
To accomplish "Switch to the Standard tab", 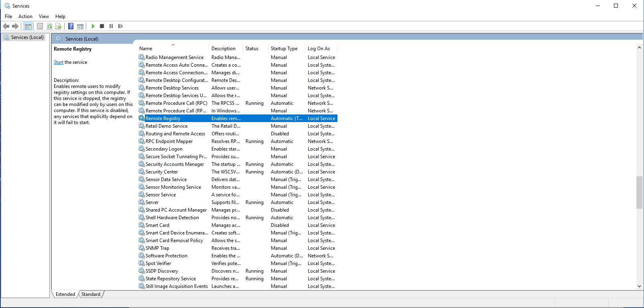I will [91, 294].
